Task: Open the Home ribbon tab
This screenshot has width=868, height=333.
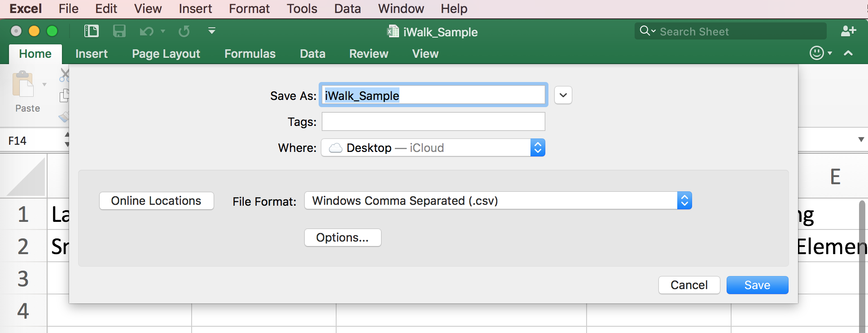Action: pos(35,54)
